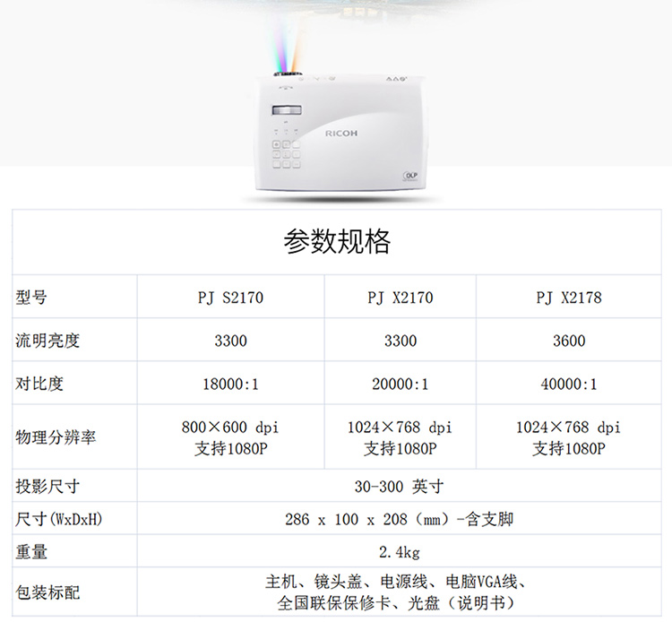Viewport: 672px width, 622px height.
Task: Click the package contents text starting 主机、镜头盖
Action: (x=396, y=592)
